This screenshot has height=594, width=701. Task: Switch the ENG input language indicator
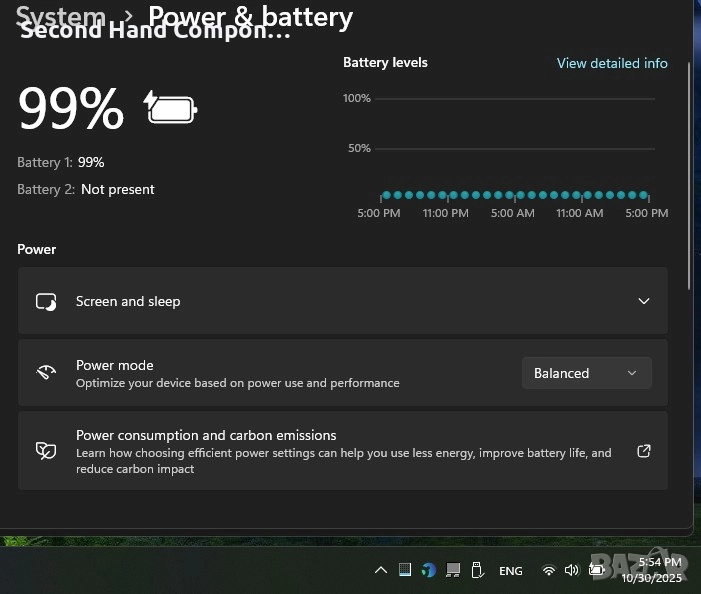(x=510, y=570)
